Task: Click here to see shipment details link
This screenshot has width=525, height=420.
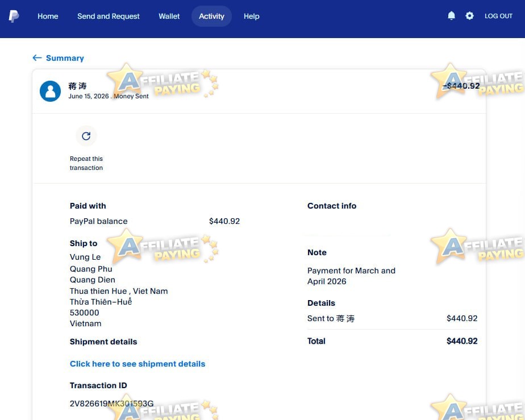Action: coord(137,364)
